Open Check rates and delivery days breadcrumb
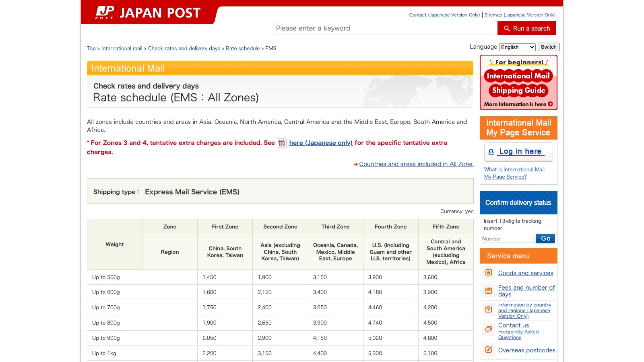The height and width of the screenshot is (362, 644). tap(184, 48)
